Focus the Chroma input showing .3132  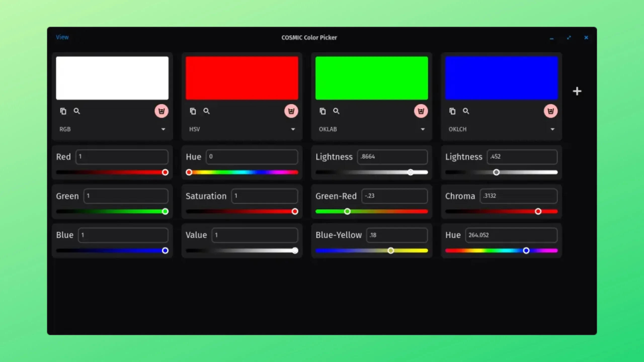coord(519,196)
